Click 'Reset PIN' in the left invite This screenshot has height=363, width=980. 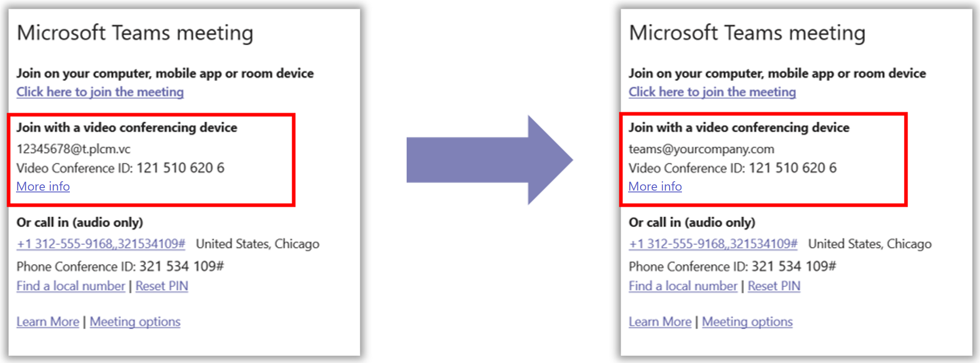pos(162,286)
